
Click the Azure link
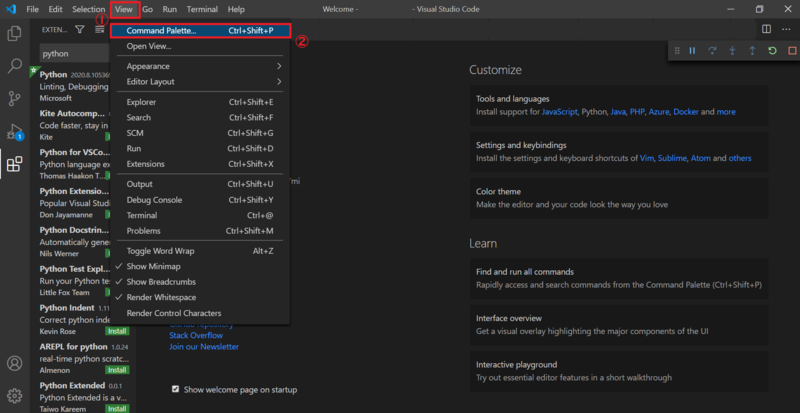[659, 112]
